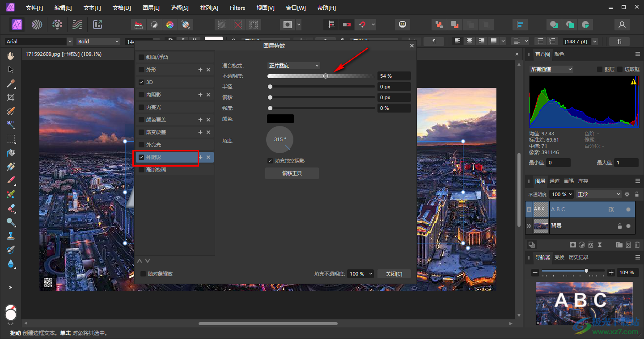The height and width of the screenshot is (339, 644).
Task: Open the 视图[V] menu
Action: (266, 8)
